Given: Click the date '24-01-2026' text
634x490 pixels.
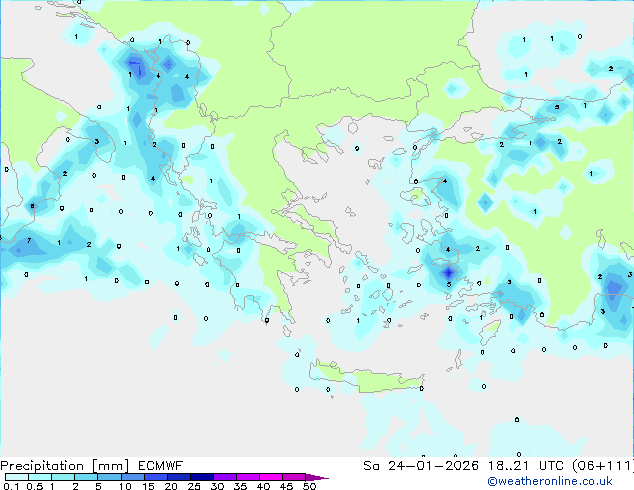Looking at the screenshot, I should click(x=433, y=466).
